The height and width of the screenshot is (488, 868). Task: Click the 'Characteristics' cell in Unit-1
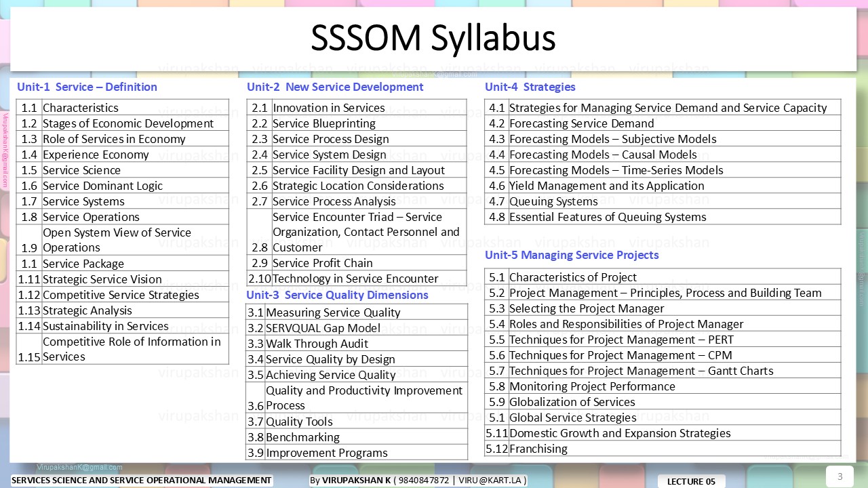coord(135,107)
